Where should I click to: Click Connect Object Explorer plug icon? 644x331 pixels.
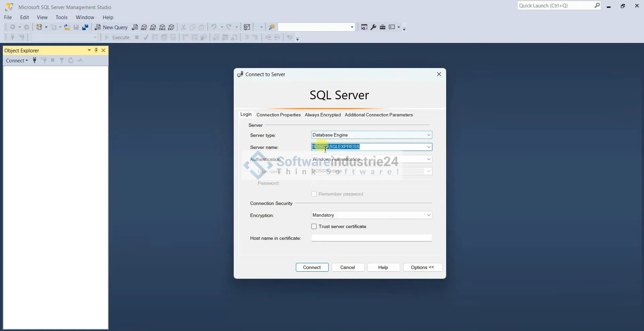click(x=35, y=60)
